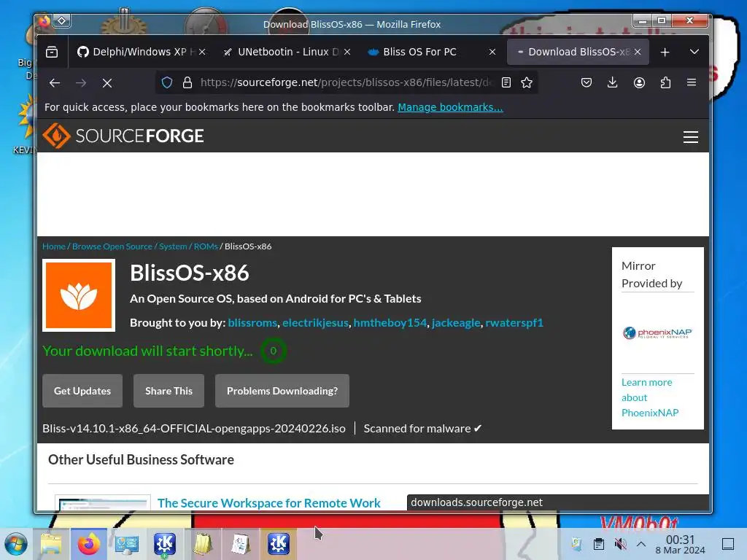Open rwaterspf1 author profile
This screenshot has height=560, width=747.
(514, 323)
